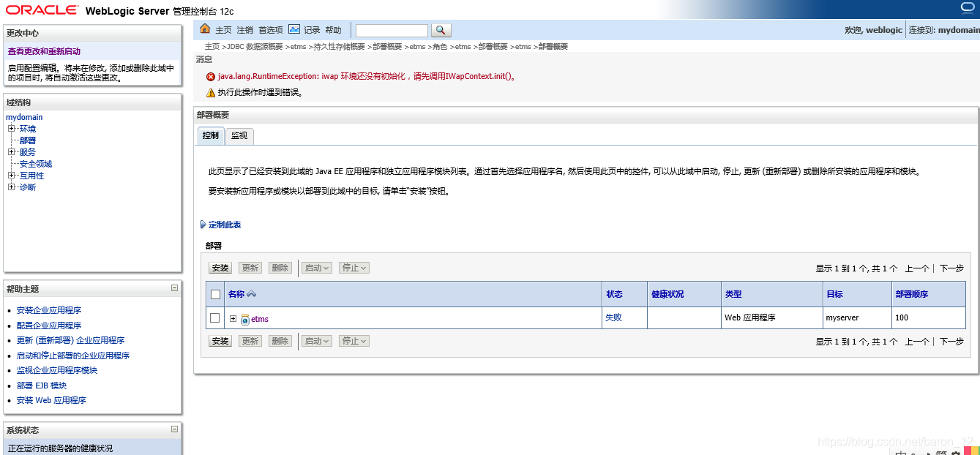Sort by 健康状况 column header
The height and width of the screenshot is (455, 980).
coord(667,294)
